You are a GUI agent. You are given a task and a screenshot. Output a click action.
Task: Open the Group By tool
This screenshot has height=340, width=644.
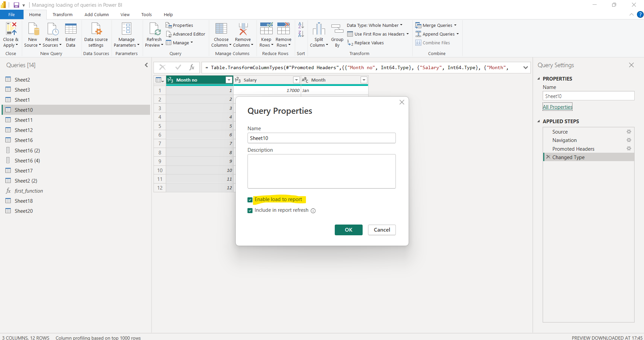tap(337, 34)
